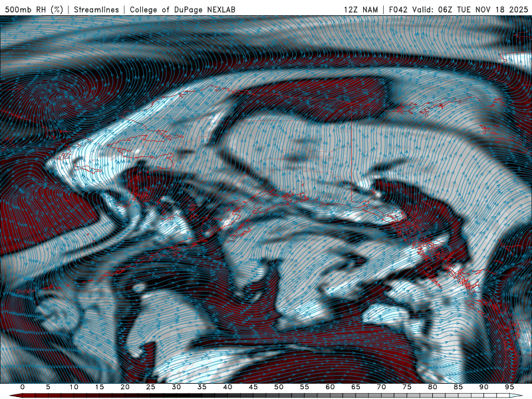The width and height of the screenshot is (532, 399).
Task: Click the colorbar label "10"
Action: pos(74,387)
